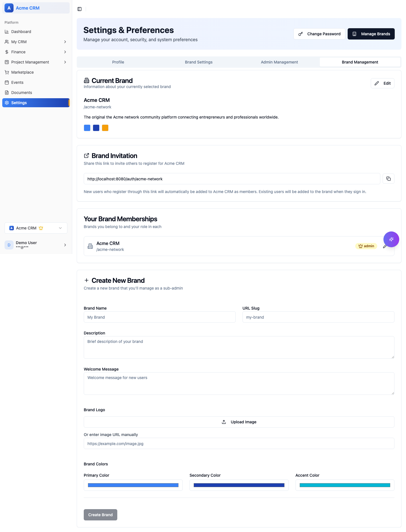The height and width of the screenshot is (532, 406).
Task: Select the Brand Management tab
Action: tap(360, 62)
